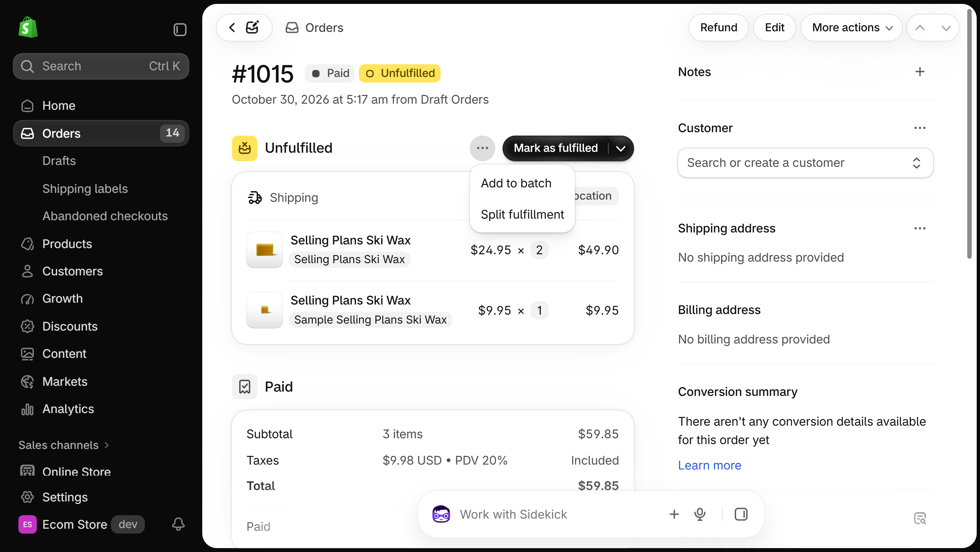Open the compose/edit note icon in header
This screenshot has width=980, height=552.
pos(252,27)
